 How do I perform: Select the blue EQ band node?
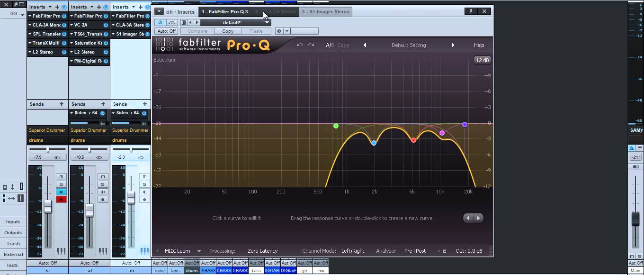coord(374,143)
